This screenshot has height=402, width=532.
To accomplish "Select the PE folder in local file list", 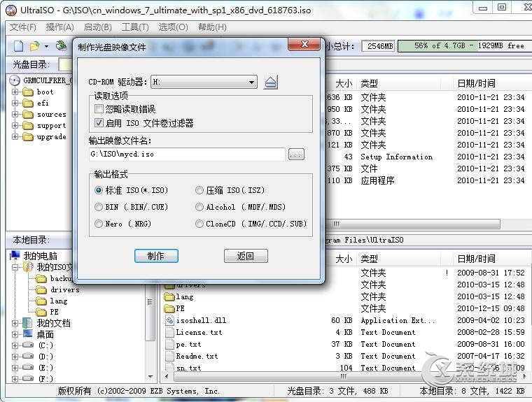I will click(x=169, y=308).
